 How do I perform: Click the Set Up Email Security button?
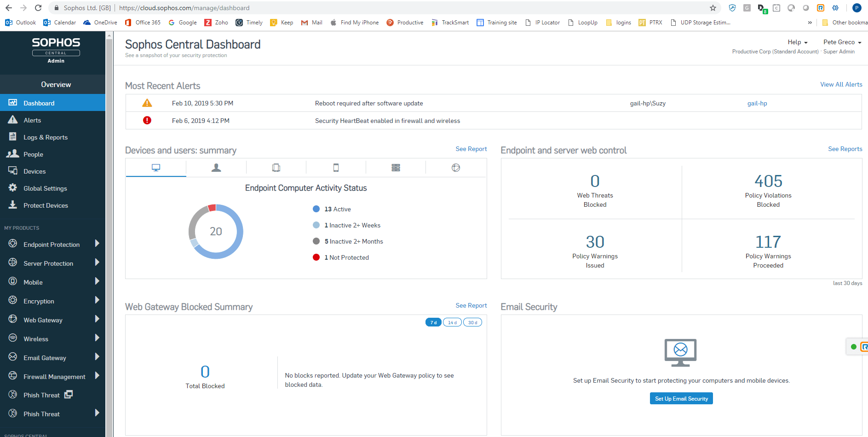(x=681, y=399)
